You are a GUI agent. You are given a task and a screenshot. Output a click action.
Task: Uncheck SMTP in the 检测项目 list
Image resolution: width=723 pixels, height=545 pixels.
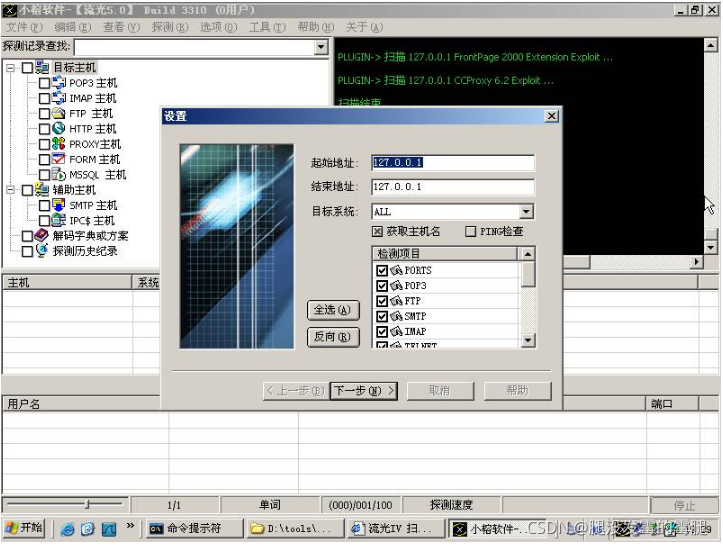pyautogui.click(x=382, y=316)
